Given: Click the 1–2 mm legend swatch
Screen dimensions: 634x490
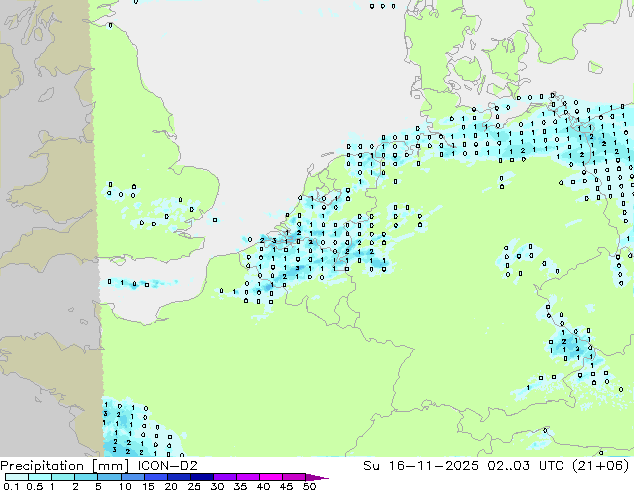Looking at the screenshot, I should coord(63,477).
